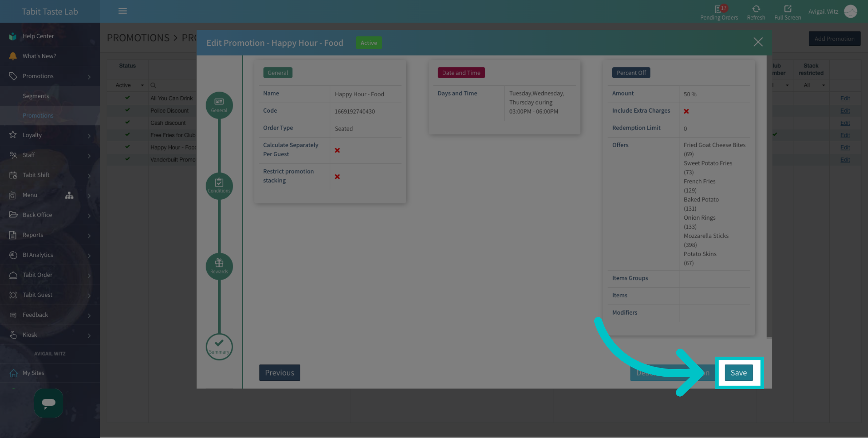This screenshot has height=438, width=868.
Task: Expand the BI Analytics sidebar section
Action: (x=50, y=255)
